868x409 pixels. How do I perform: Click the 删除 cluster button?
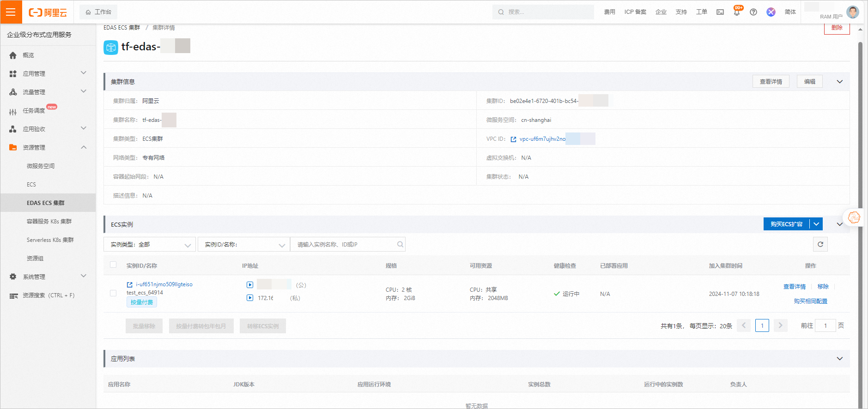coord(837,28)
